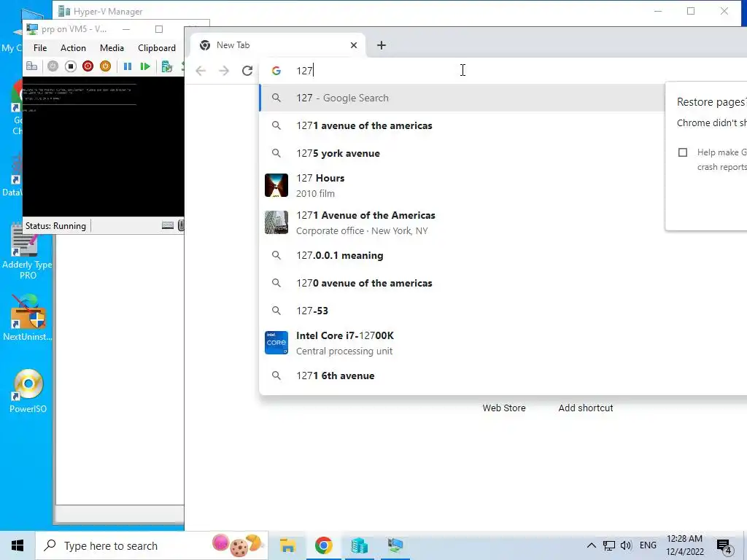Switch to VM Connection on the taskbar
This screenshot has width=747, height=560.
[x=395, y=545]
